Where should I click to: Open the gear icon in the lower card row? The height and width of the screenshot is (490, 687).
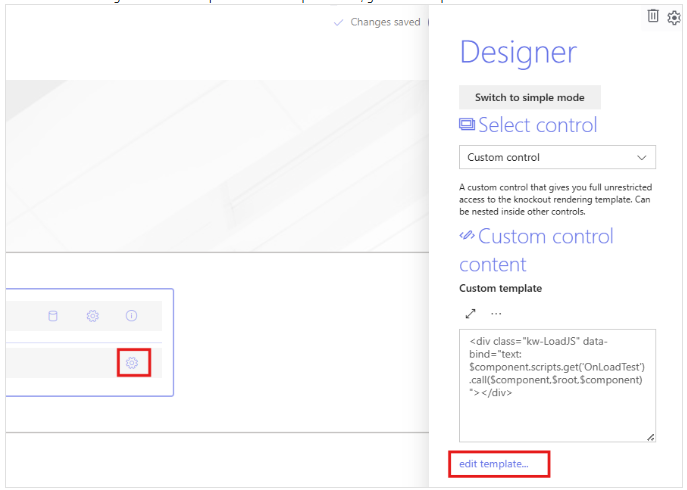[x=132, y=363]
